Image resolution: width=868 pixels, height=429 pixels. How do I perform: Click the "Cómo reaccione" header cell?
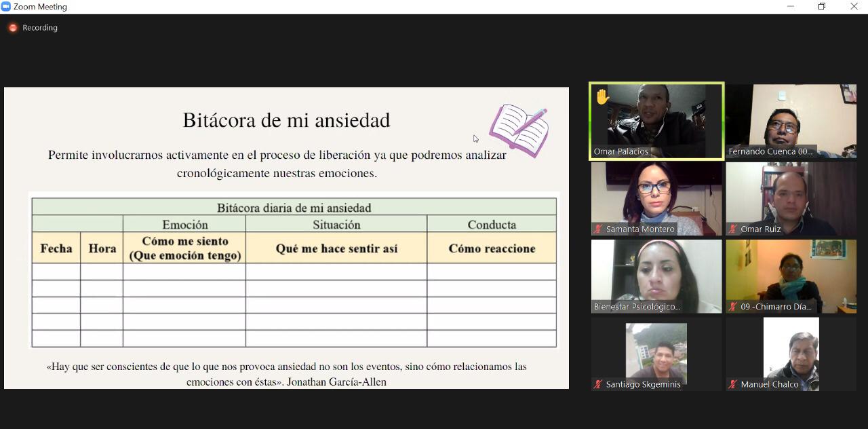click(x=492, y=248)
